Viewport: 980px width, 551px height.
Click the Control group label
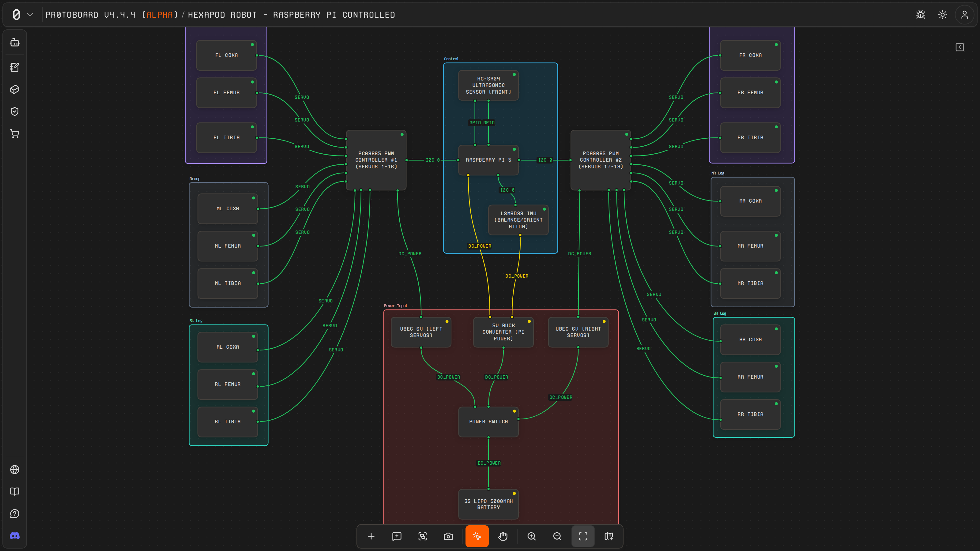pyautogui.click(x=451, y=59)
